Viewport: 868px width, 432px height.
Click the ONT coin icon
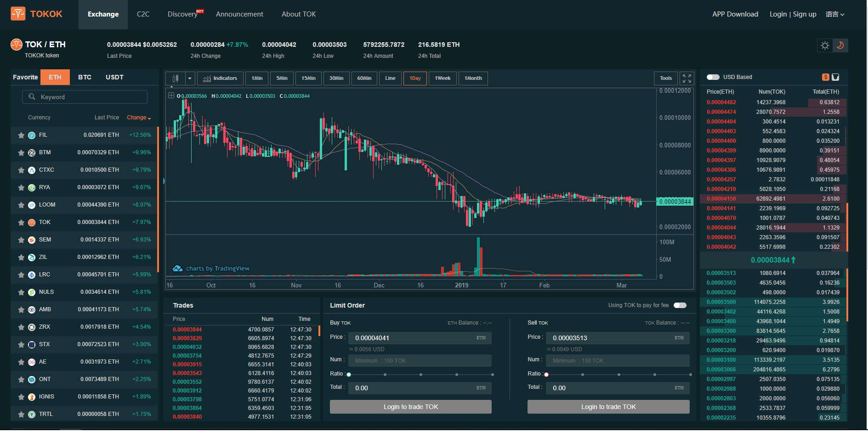pos(32,380)
